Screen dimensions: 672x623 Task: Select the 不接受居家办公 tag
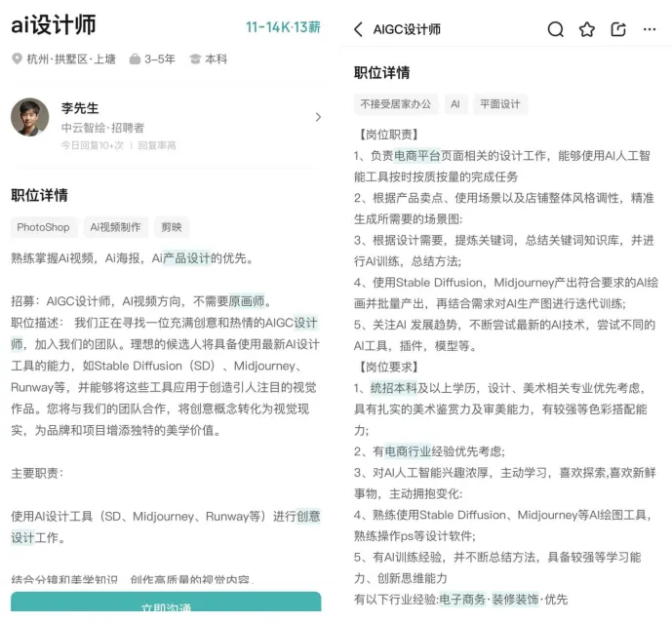[x=396, y=104]
